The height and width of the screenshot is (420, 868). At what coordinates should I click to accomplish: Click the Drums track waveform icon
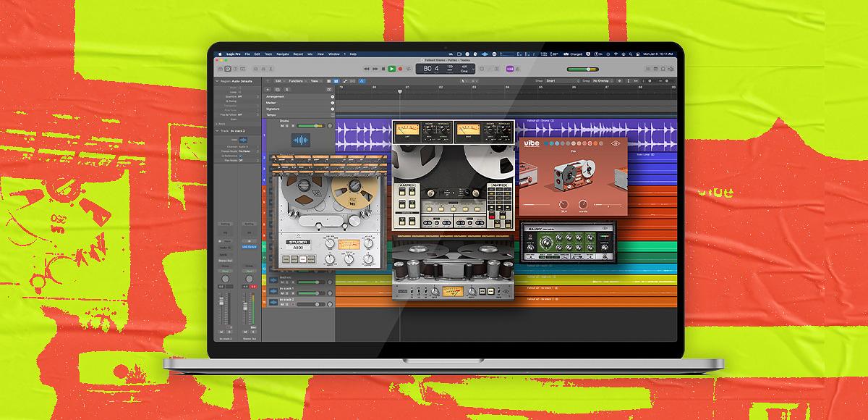tap(301, 140)
